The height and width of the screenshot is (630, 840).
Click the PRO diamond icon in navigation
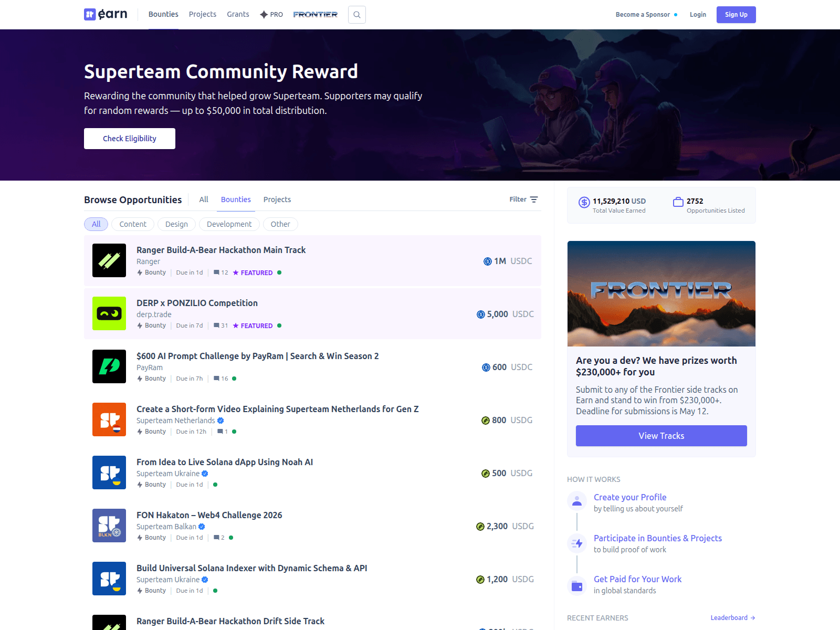pos(263,14)
